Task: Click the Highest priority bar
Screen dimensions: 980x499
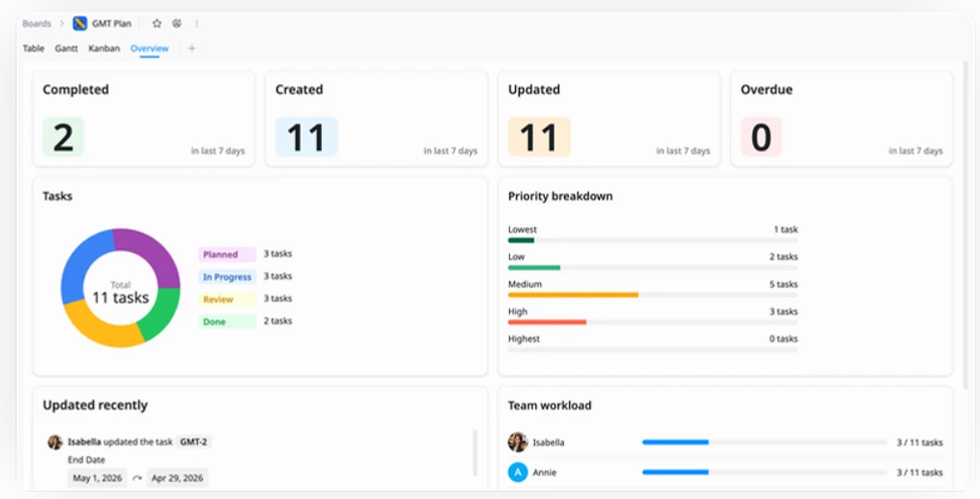Action: 653,349
